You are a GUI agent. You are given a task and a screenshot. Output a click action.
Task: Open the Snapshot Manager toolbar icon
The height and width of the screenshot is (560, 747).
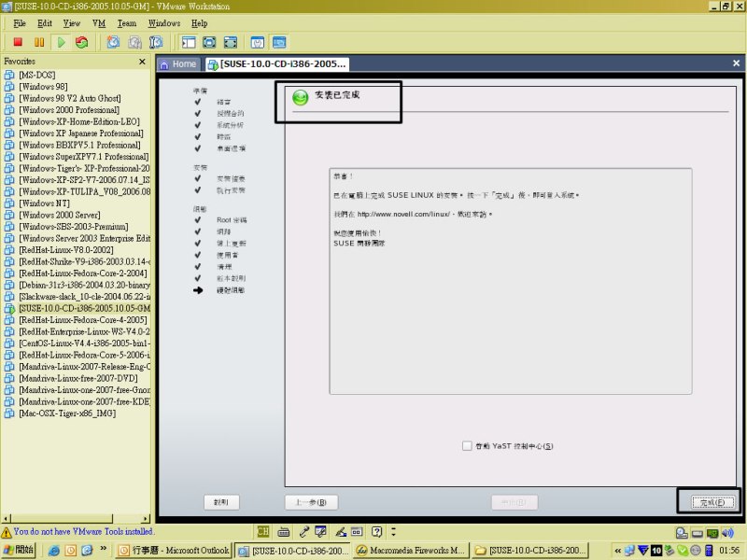(156, 42)
